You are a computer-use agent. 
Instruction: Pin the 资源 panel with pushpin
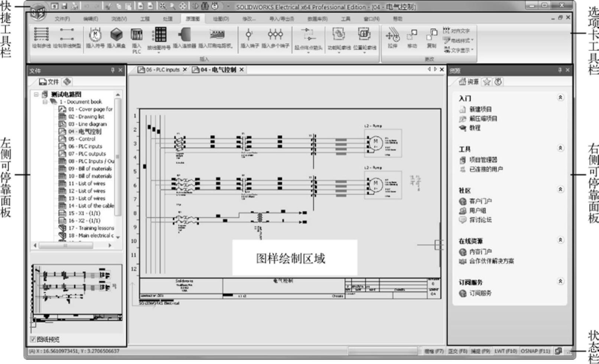(x=560, y=70)
